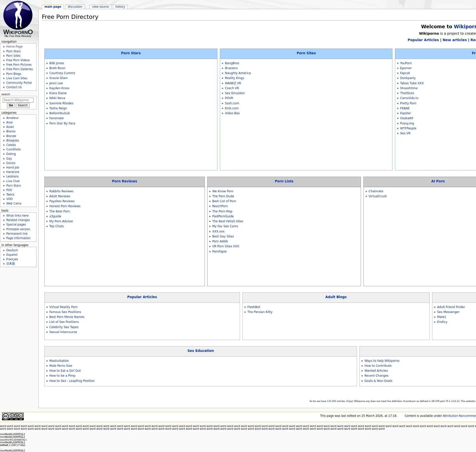Click Page information in tools
The height and width of the screenshot is (452, 476).
point(18,238)
